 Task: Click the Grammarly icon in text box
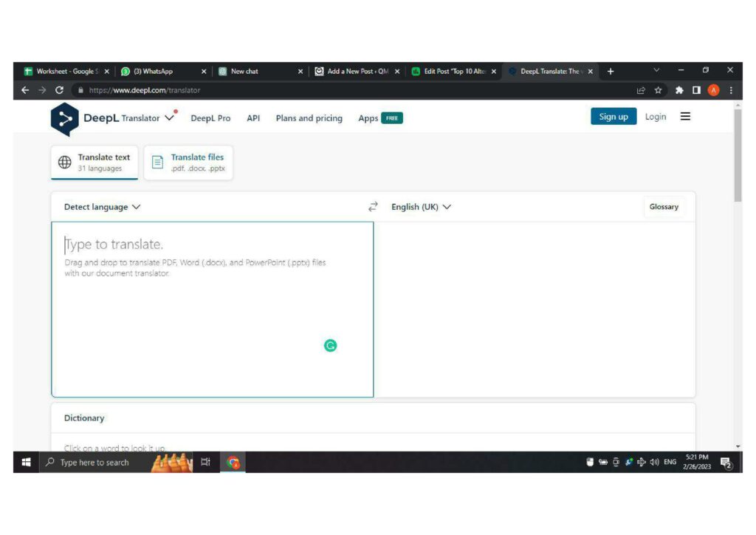click(331, 345)
